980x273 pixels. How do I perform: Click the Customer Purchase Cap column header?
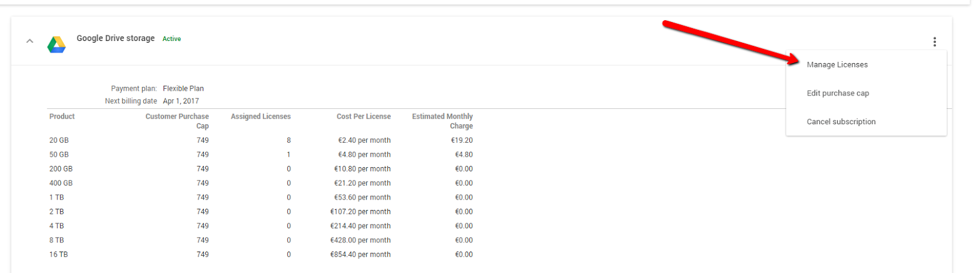pos(177,121)
